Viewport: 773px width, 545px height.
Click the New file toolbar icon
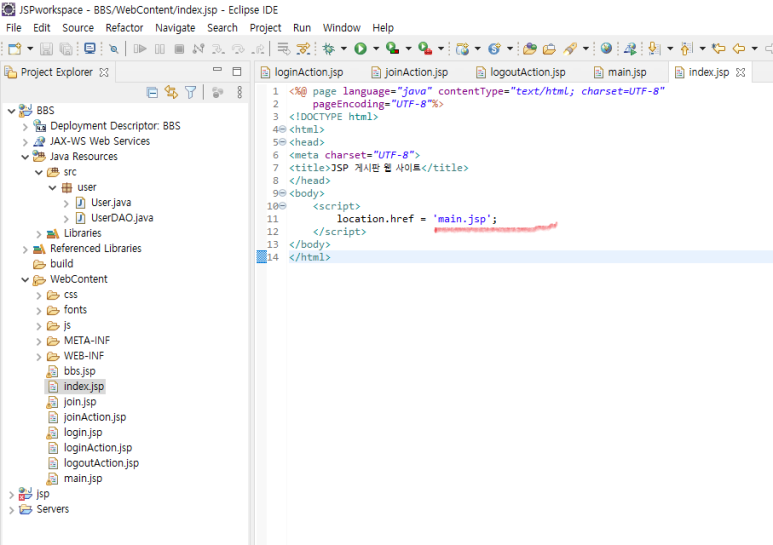(14, 48)
